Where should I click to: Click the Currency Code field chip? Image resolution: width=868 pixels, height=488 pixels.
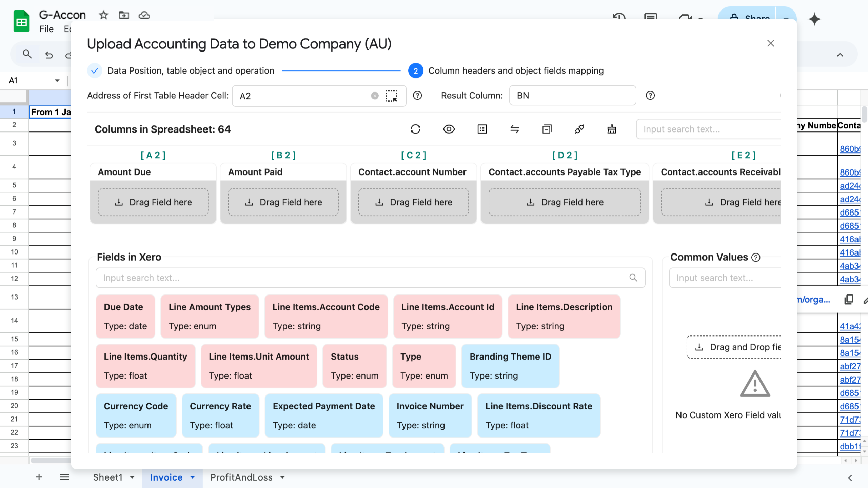point(136,415)
